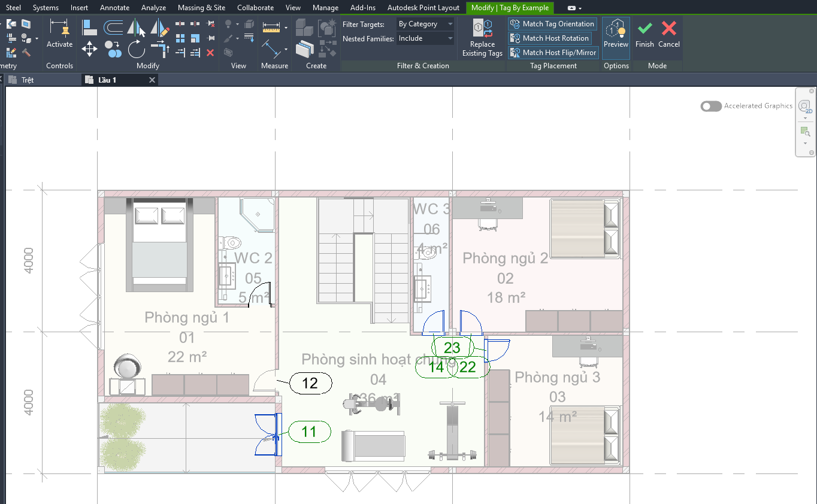
Task: Toggle Match Tag Orientation option
Action: [552, 24]
